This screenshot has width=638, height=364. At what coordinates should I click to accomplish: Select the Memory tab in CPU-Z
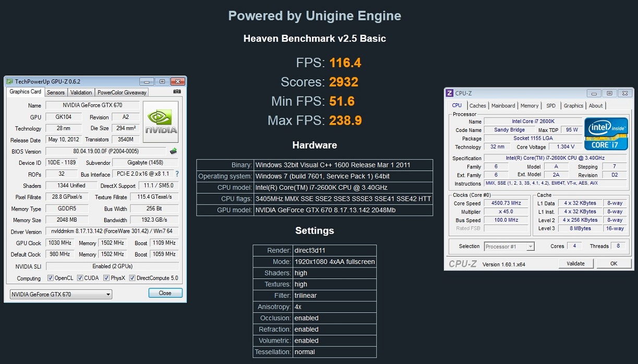[529, 105]
